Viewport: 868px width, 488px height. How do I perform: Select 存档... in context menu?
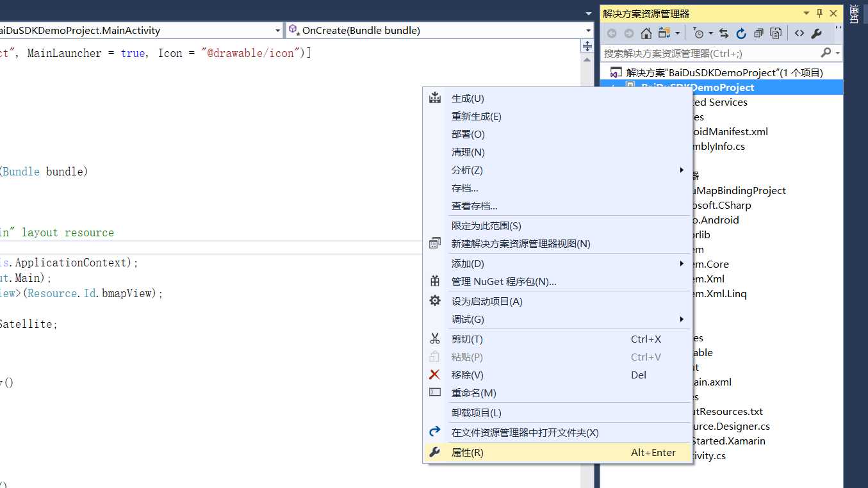click(556, 188)
